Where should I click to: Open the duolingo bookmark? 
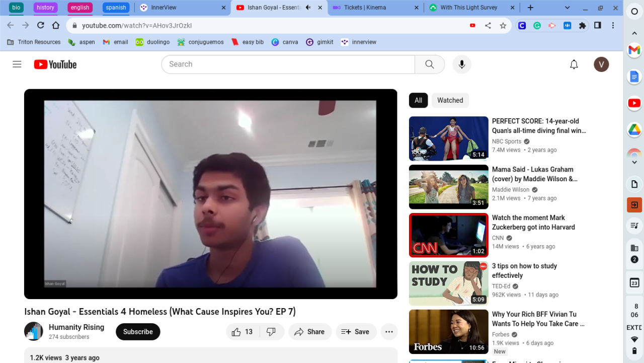tap(152, 42)
